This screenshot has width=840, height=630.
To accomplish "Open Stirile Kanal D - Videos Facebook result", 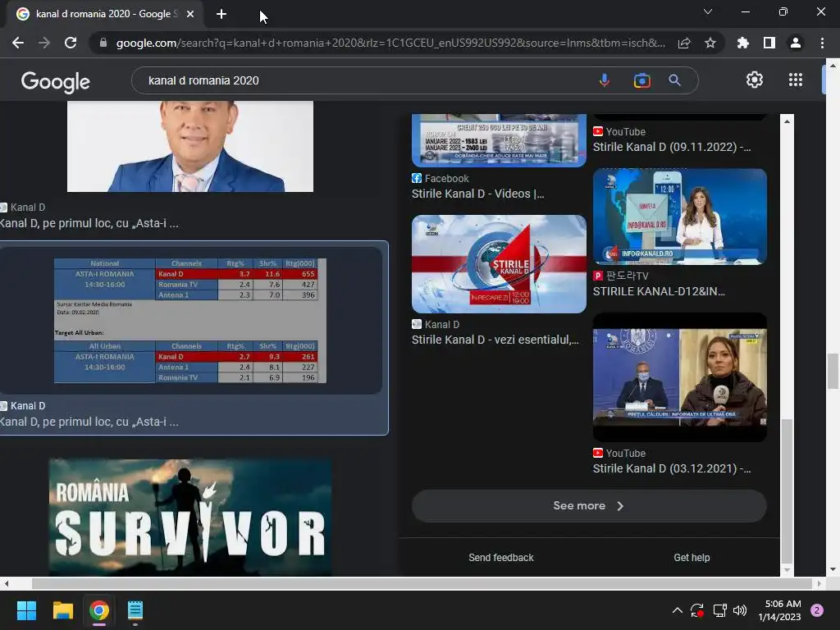I will click(478, 194).
